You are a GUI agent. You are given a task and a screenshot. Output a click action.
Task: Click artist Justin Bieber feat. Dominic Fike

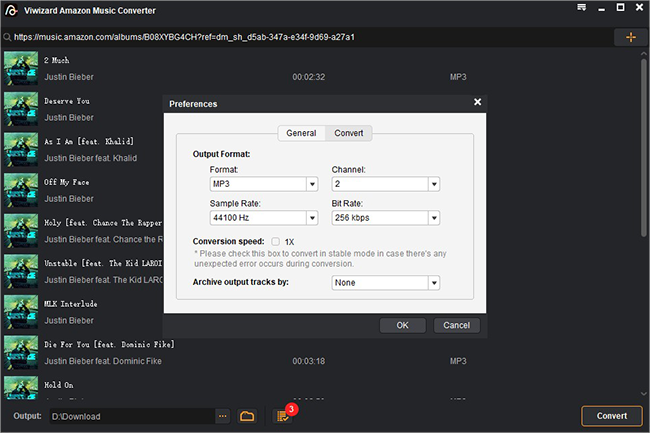[x=103, y=361]
